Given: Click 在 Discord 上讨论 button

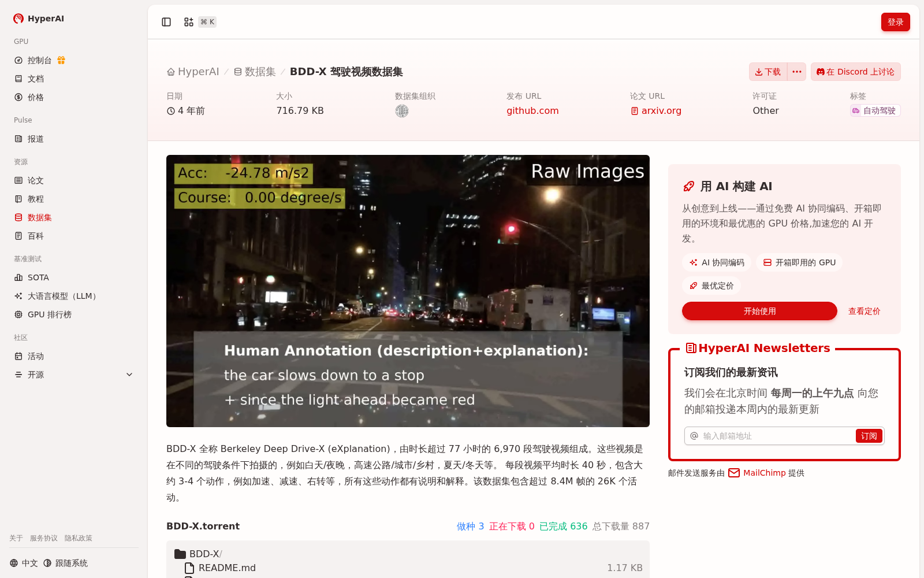Looking at the screenshot, I should 855,72.
